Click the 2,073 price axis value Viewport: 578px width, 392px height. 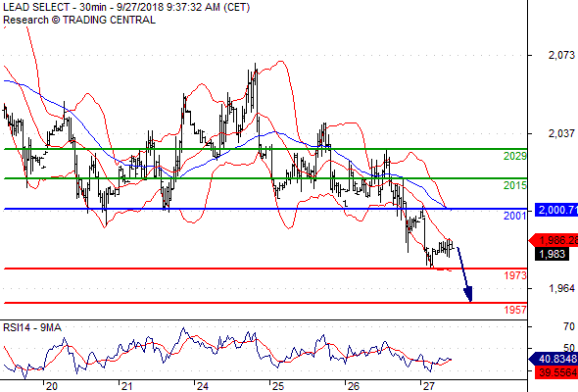[561, 55]
